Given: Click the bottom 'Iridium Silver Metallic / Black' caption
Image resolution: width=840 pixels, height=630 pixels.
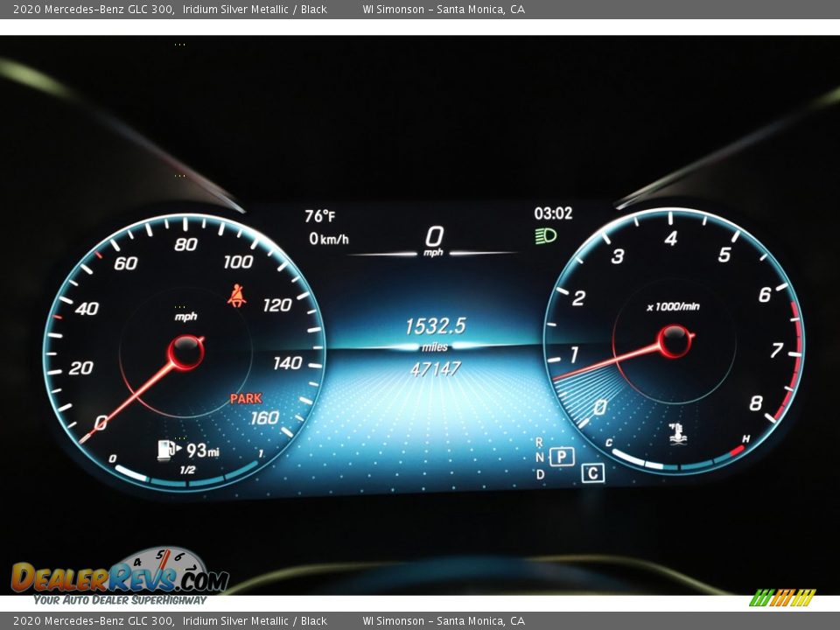Looking at the screenshot, I should point(255,621).
